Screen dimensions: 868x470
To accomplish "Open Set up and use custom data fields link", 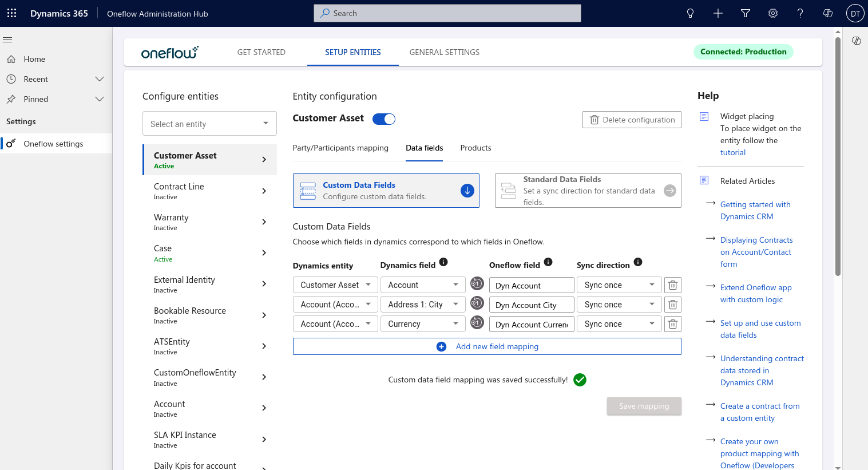I will [x=760, y=329].
